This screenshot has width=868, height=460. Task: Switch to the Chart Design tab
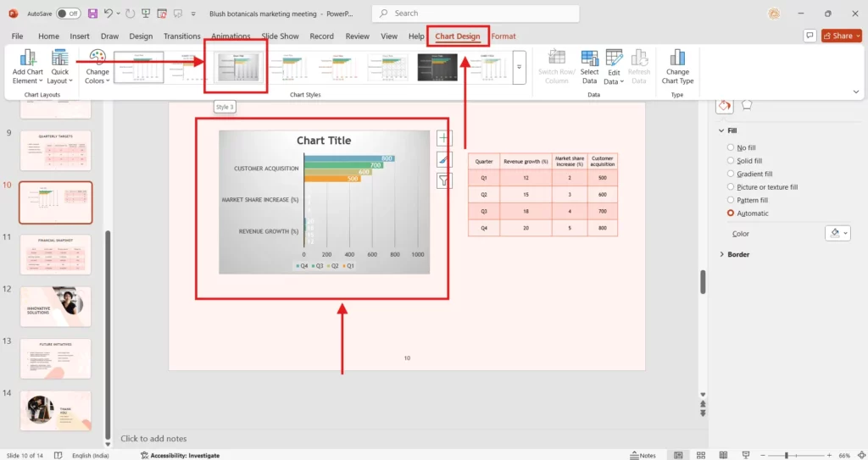(x=457, y=36)
